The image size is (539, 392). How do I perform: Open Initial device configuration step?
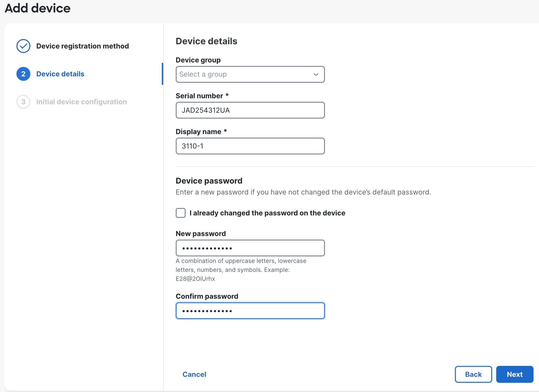(x=81, y=102)
